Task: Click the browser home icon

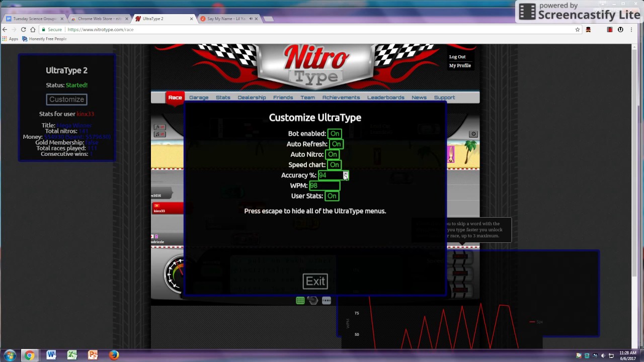Action: pyautogui.click(x=33, y=30)
